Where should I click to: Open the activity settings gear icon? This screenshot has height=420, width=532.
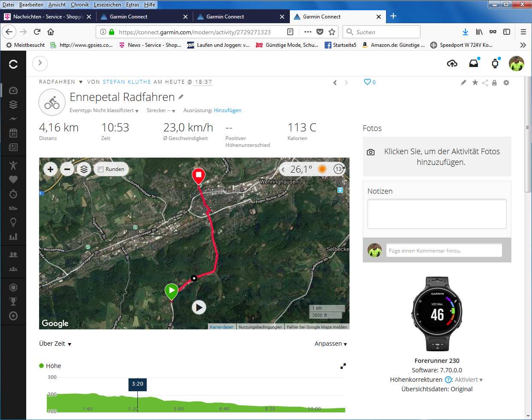coord(506,82)
